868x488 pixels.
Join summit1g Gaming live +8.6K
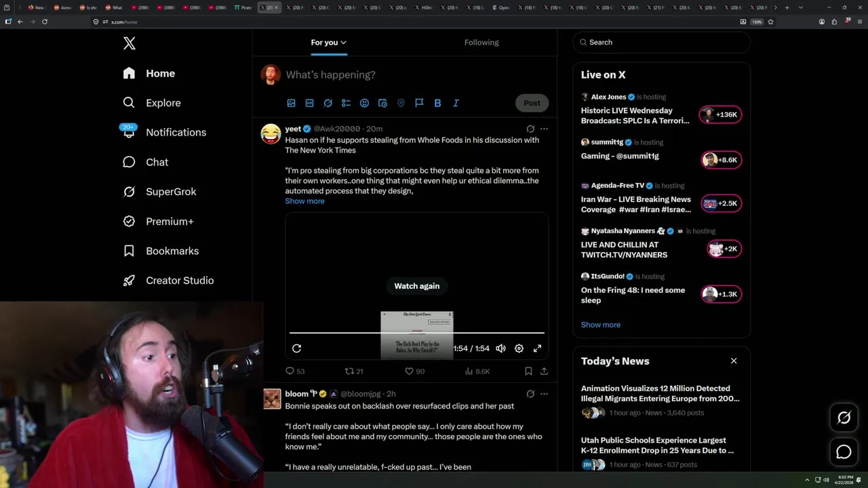[x=721, y=160]
